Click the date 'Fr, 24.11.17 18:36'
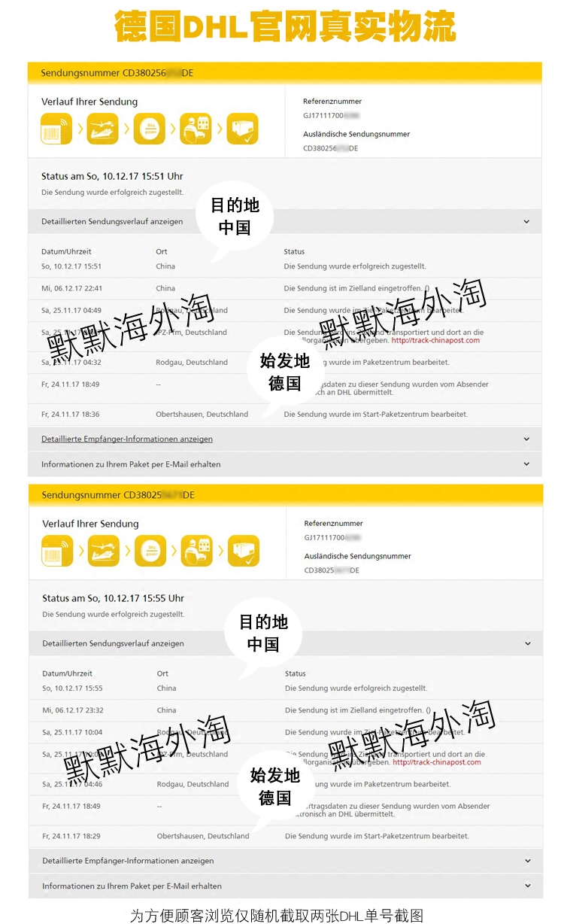 71,414
